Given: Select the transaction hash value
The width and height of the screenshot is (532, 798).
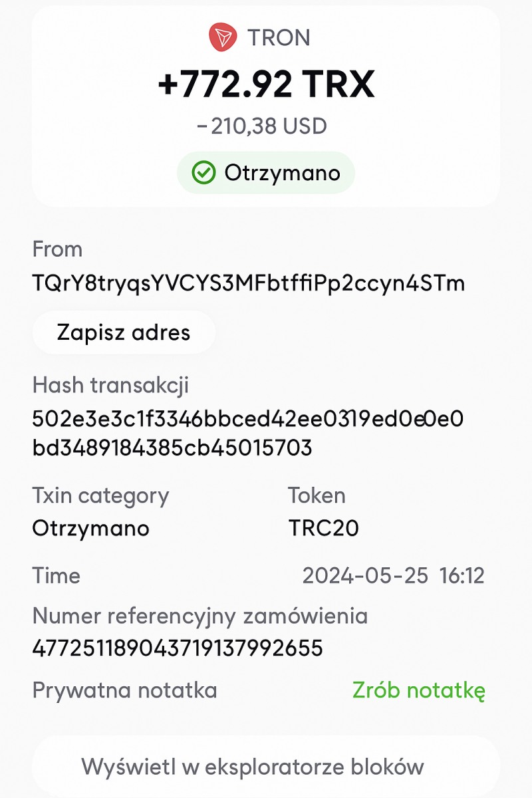Looking at the screenshot, I should point(247,434).
